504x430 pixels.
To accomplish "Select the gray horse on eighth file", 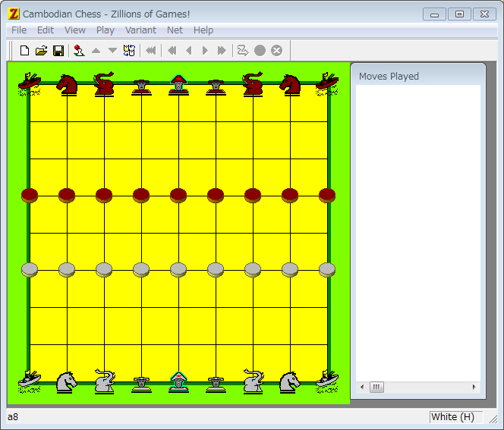I will [x=290, y=382].
